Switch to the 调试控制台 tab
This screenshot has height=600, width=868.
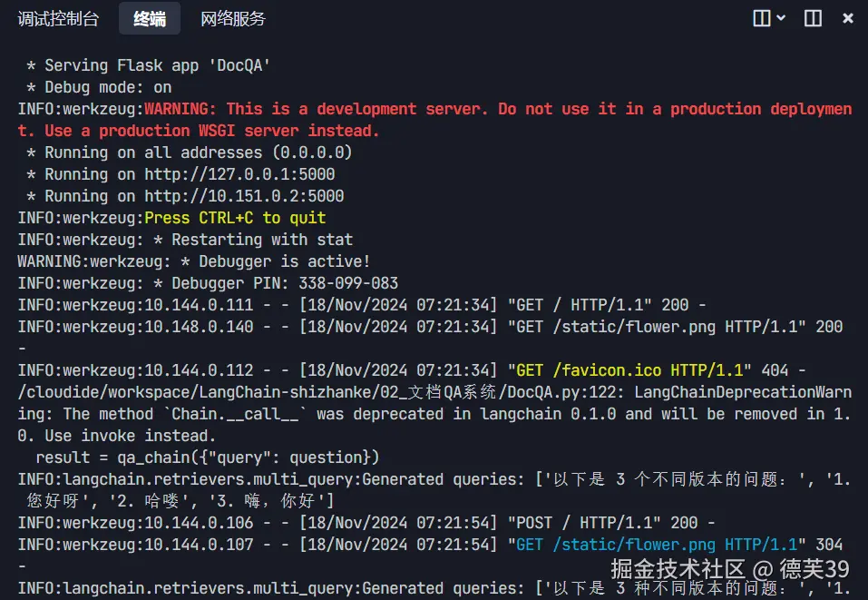[58, 19]
